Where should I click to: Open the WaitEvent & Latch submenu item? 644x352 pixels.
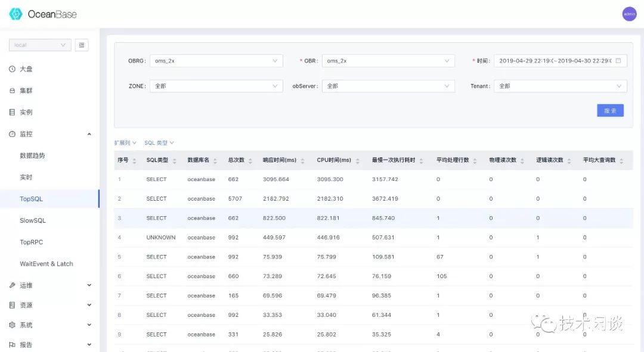47,264
